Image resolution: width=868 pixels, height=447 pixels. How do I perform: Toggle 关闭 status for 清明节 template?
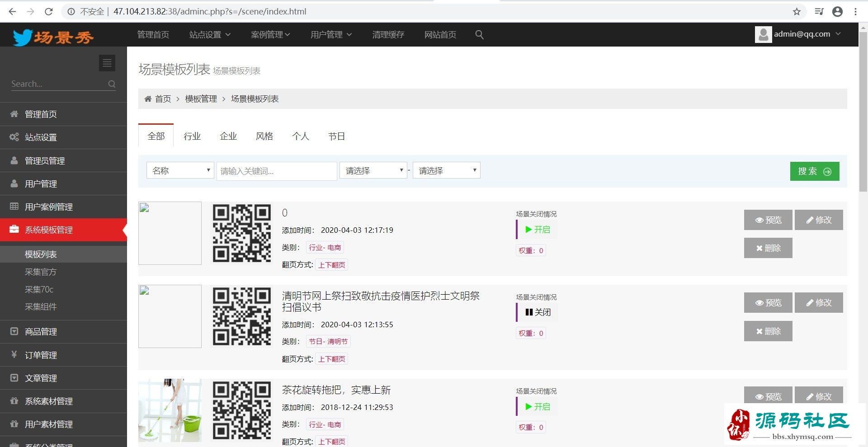coord(538,312)
